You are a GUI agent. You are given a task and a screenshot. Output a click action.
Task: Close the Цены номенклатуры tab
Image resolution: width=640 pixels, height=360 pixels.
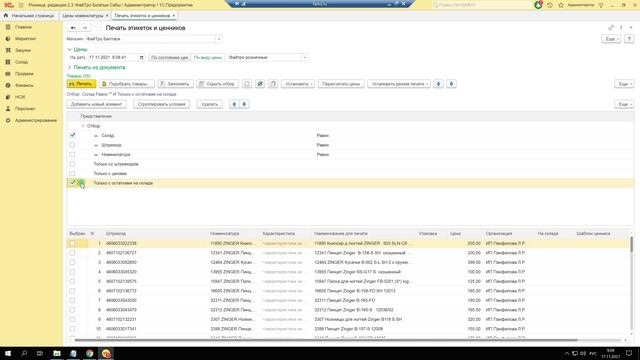[x=107, y=16]
